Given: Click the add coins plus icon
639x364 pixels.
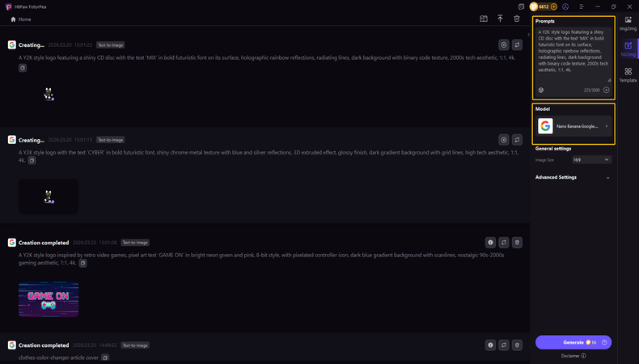Looking at the screenshot, I should click(552, 6).
